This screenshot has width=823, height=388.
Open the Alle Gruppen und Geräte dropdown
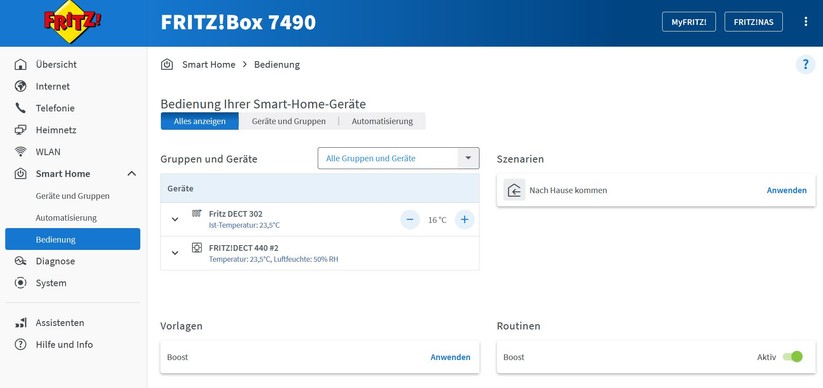[398, 158]
